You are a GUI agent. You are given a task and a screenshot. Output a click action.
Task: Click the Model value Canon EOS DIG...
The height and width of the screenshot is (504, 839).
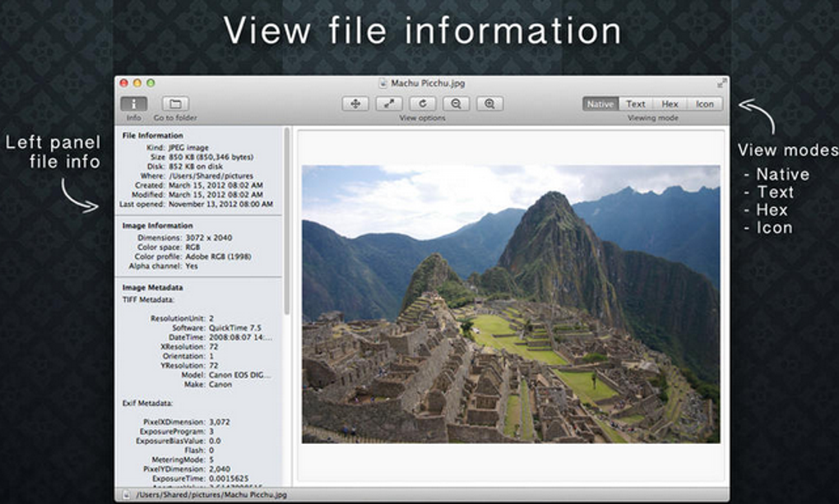(239, 375)
